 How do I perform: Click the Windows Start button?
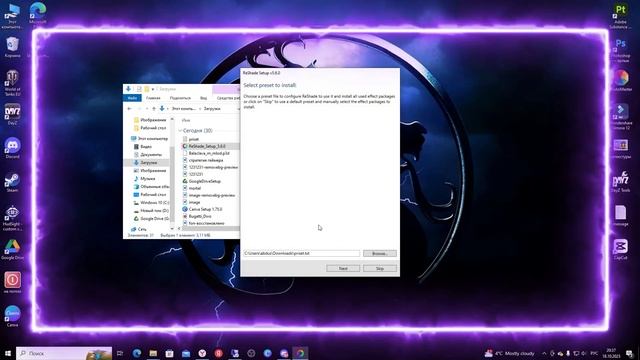click(x=7, y=353)
